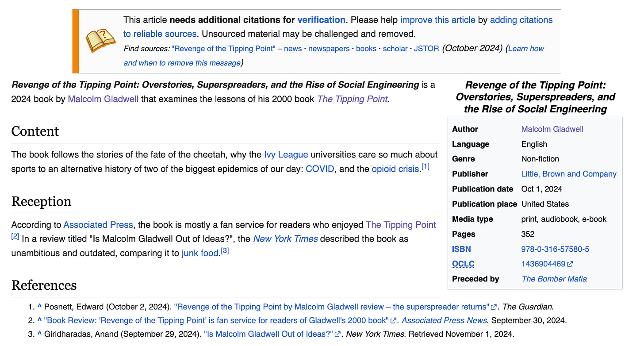Open the OCLC number 1436904469 link

544,264
